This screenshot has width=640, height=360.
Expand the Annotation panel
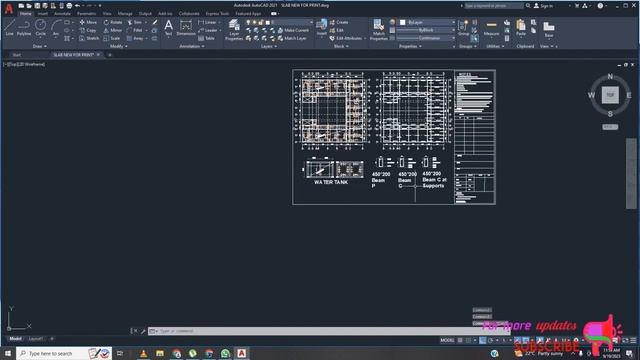click(x=192, y=47)
